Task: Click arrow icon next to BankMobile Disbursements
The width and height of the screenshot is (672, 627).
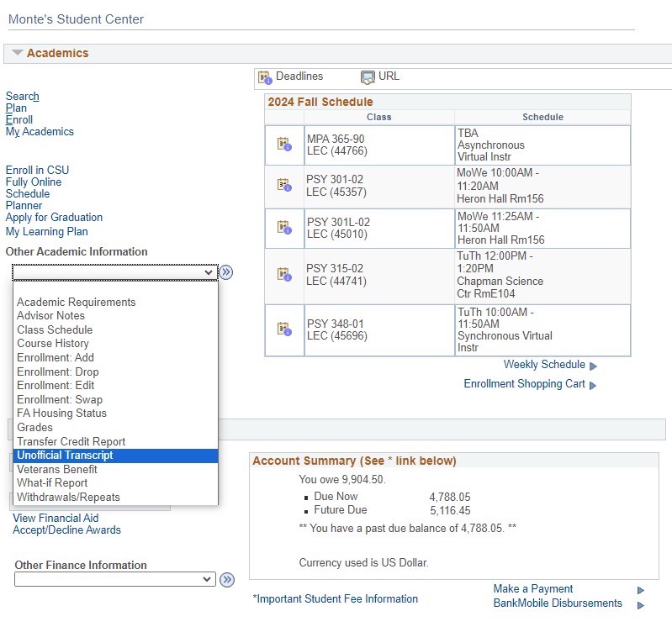Action: pos(641,606)
